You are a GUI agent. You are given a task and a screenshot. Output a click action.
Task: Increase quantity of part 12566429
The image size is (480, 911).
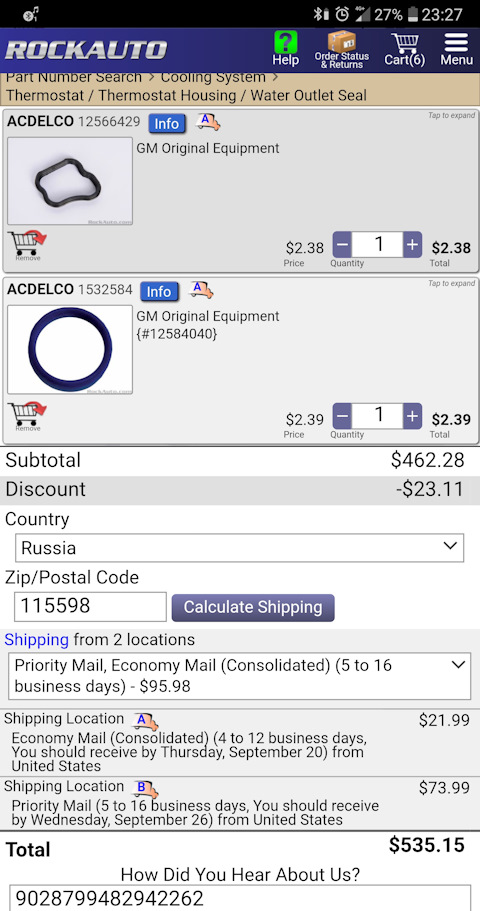pos(413,245)
